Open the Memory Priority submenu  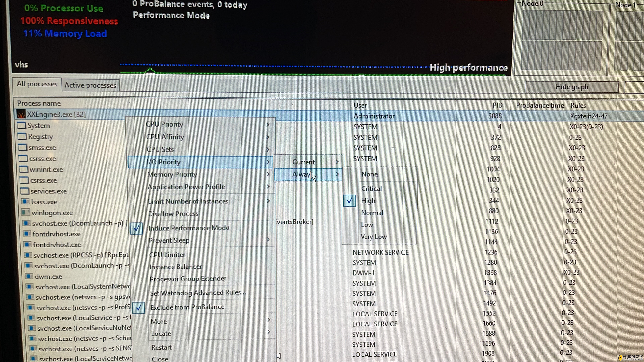coord(172,174)
